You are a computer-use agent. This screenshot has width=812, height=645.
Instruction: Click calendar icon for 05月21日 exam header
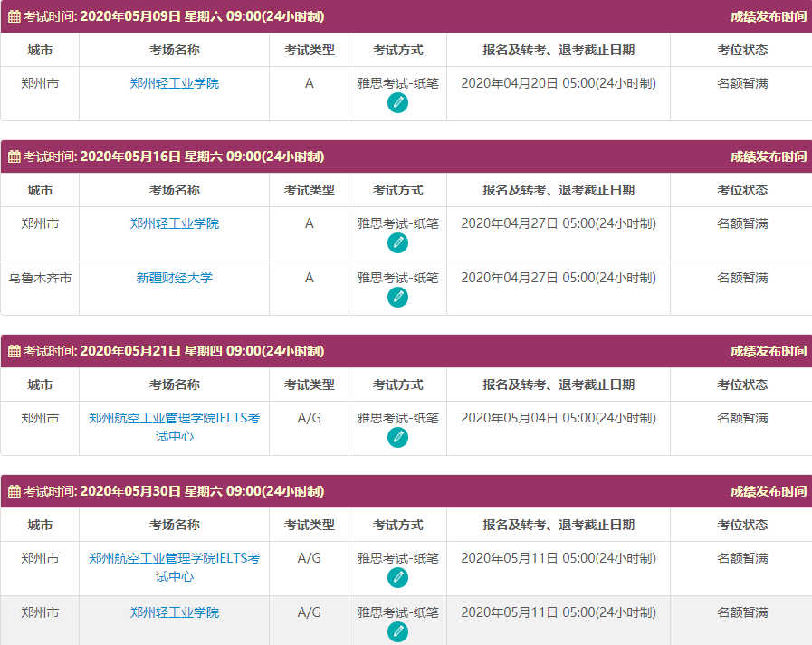pos(14,351)
